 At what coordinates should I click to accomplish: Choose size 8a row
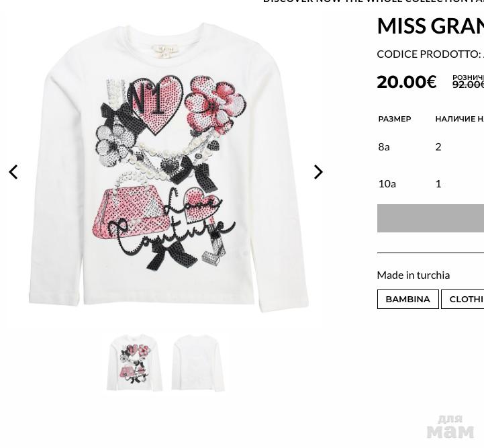tap(430, 147)
